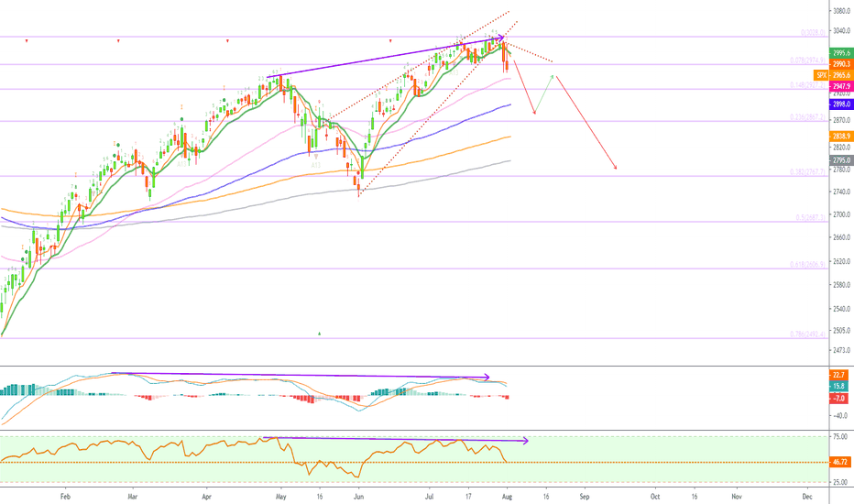Select the 0.148(2927.2) Fibonacci level label
The image size is (854, 504).
coord(808,85)
